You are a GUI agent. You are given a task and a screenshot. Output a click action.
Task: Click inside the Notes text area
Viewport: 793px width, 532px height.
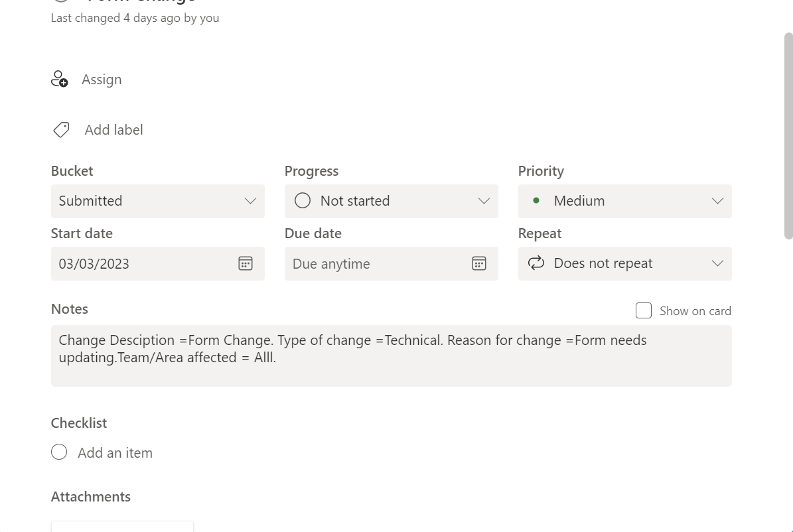click(391, 356)
